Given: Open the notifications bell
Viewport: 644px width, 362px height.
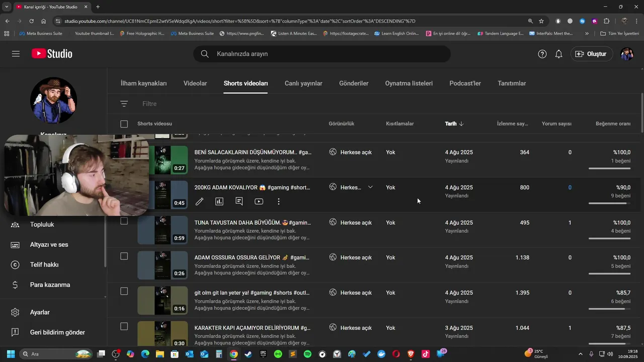Looking at the screenshot, I should [558, 54].
